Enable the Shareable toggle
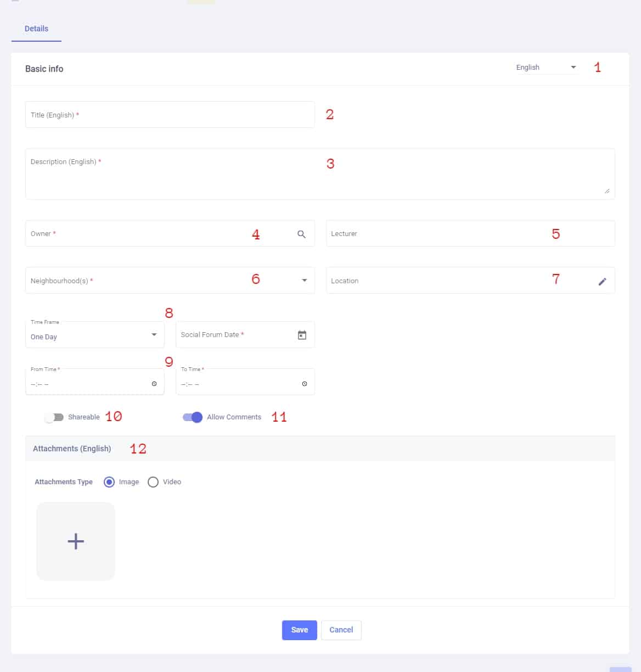The height and width of the screenshot is (672, 641). coord(54,417)
